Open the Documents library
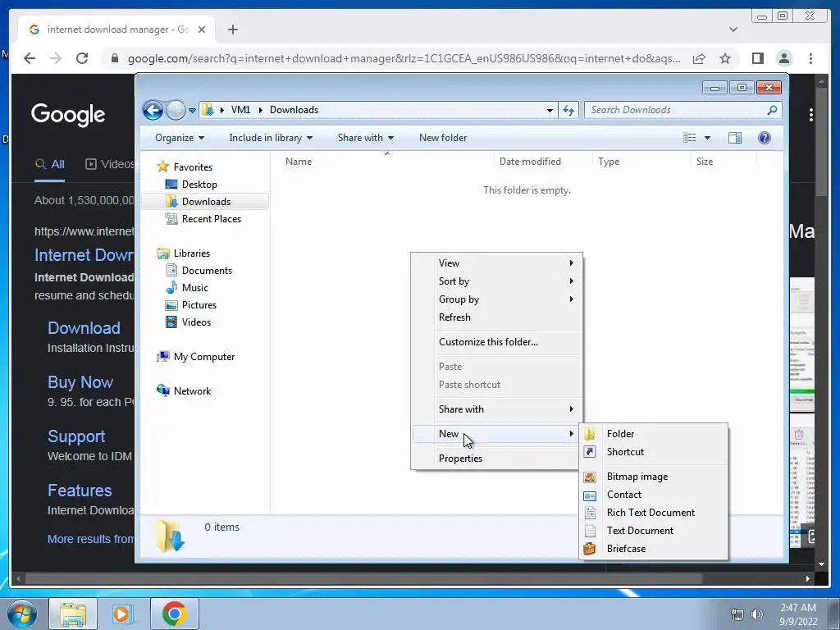The width and height of the screenshot is (840, 630). (x=199, y=271)
